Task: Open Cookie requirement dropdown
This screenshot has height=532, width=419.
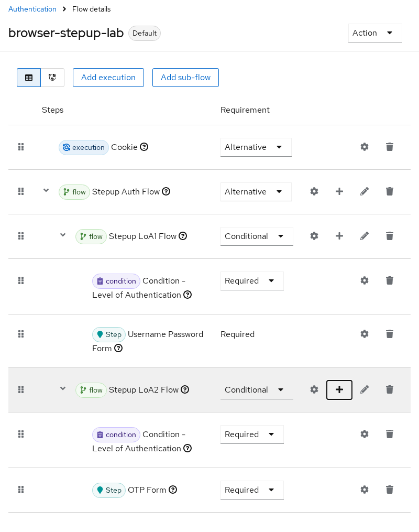Action: coord(256,147)
